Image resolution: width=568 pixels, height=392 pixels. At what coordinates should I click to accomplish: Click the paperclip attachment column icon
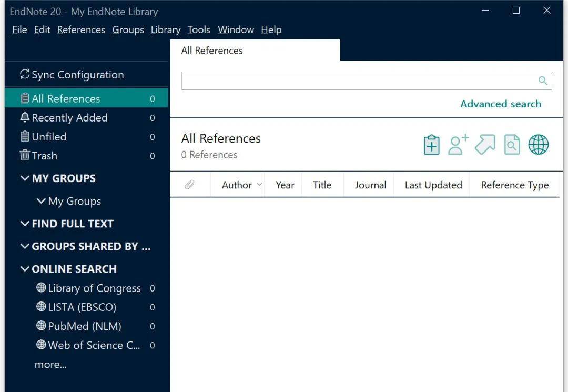pyautogui.click(x=189, y=185)
